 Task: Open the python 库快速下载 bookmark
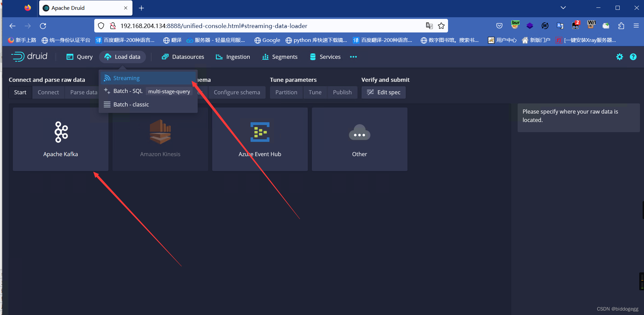coord(316,40)
